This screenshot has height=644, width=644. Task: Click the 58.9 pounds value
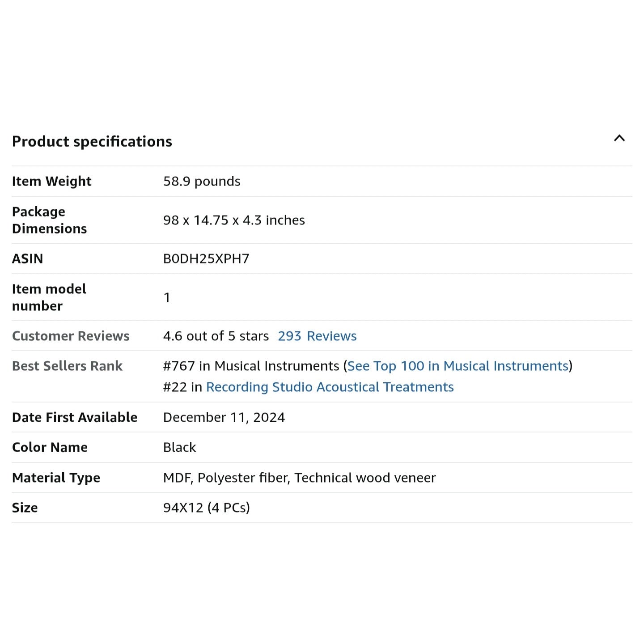point(202,181)
